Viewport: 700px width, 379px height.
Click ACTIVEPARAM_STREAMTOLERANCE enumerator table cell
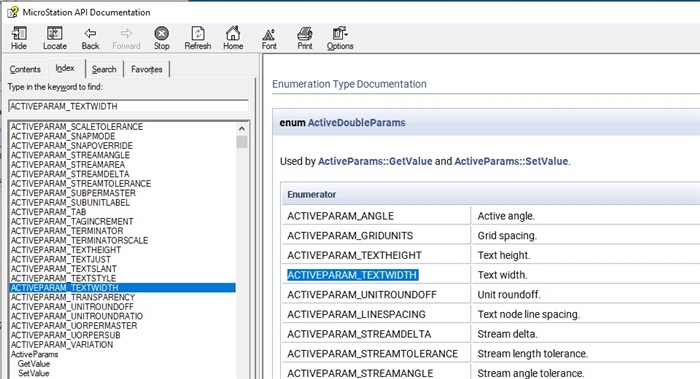[x=376, y=354]
